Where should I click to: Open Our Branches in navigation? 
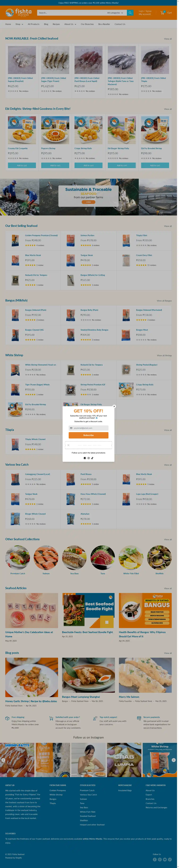(x=87, y=24)
